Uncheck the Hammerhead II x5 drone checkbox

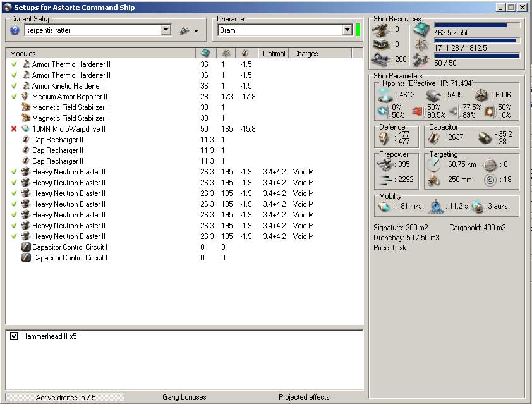[14, 336]
